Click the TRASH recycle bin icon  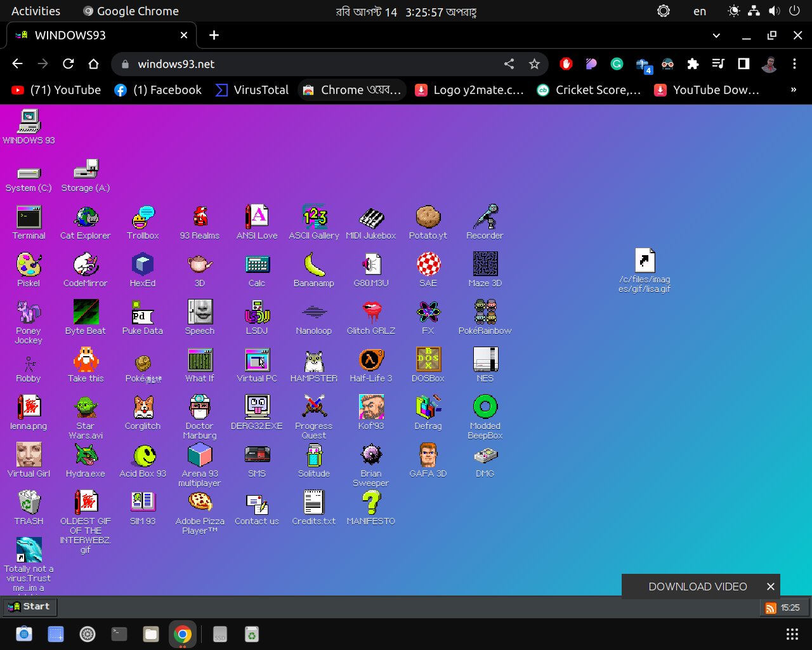click(x=29, y=503)
